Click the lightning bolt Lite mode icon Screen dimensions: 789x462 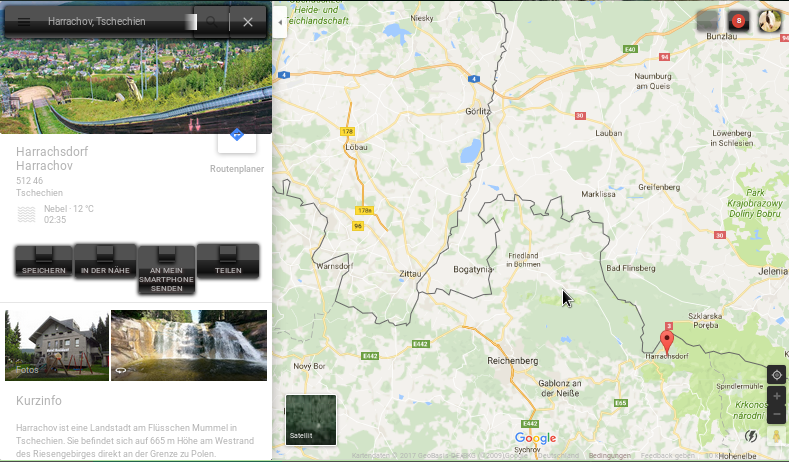(751, 436)
